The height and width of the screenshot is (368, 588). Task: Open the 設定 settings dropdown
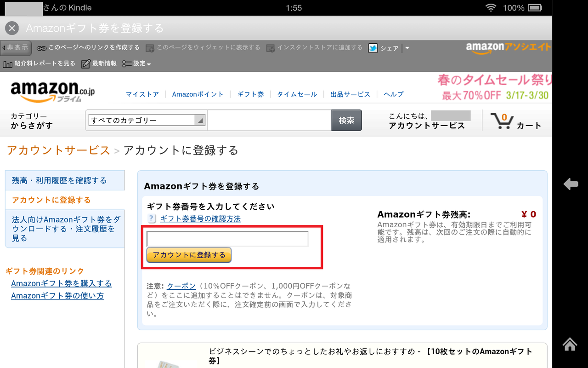pyautogui.click(x=137, y=64)
